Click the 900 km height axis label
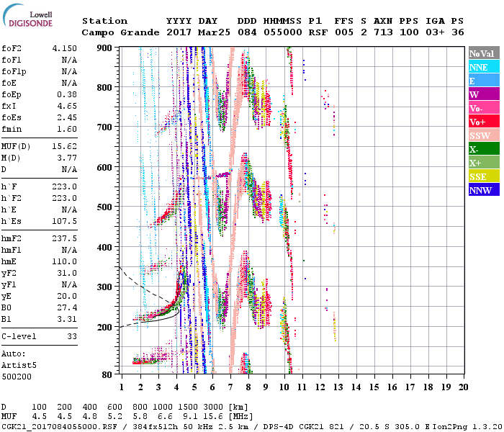 tap(105, 48)
